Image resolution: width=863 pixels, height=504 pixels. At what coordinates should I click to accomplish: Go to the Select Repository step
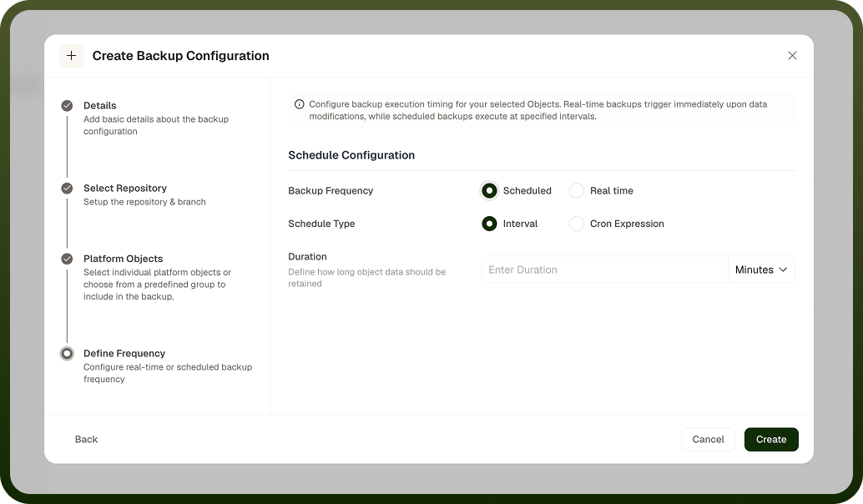pyautogui.click(x=125, y=189)
